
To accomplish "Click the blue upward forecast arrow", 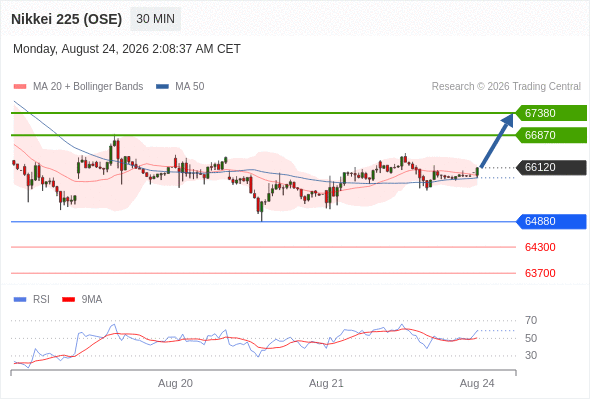I will [x=497, y=140].
